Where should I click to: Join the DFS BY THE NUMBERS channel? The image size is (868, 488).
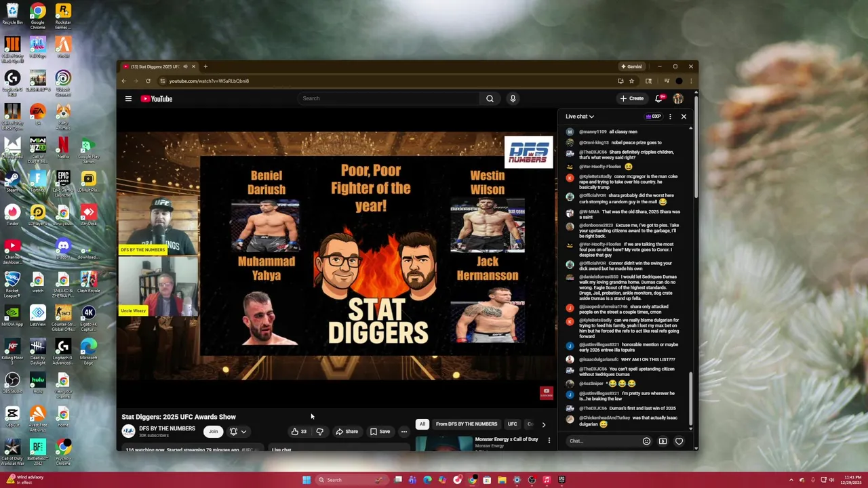(x=213, y=432)
